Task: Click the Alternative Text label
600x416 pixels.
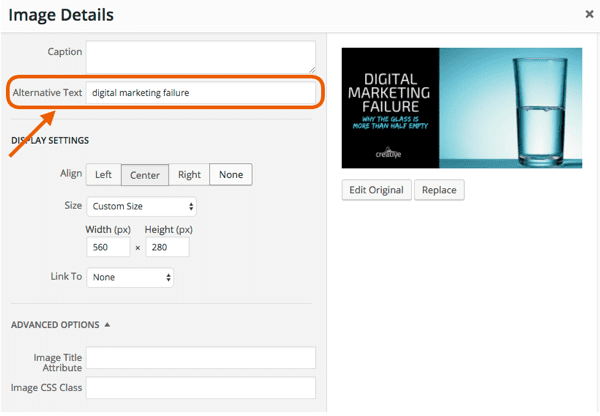Action: (x=47, y=93)
